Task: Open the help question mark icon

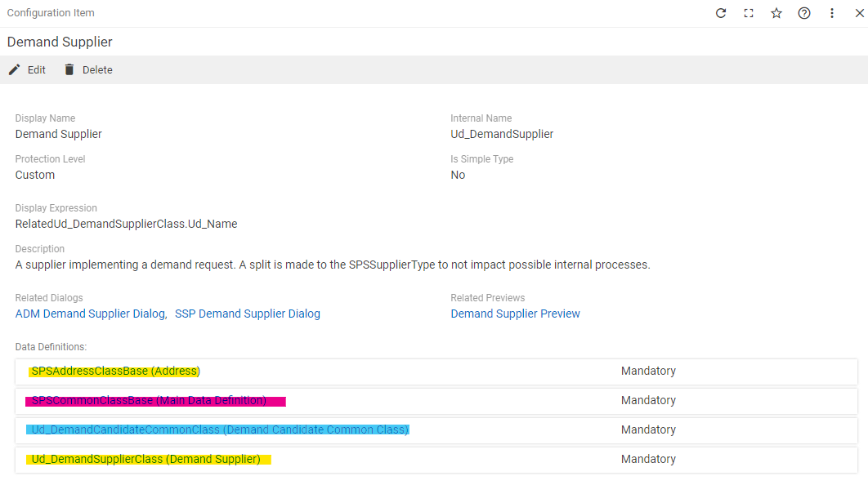Action: (x=803, y=13)
